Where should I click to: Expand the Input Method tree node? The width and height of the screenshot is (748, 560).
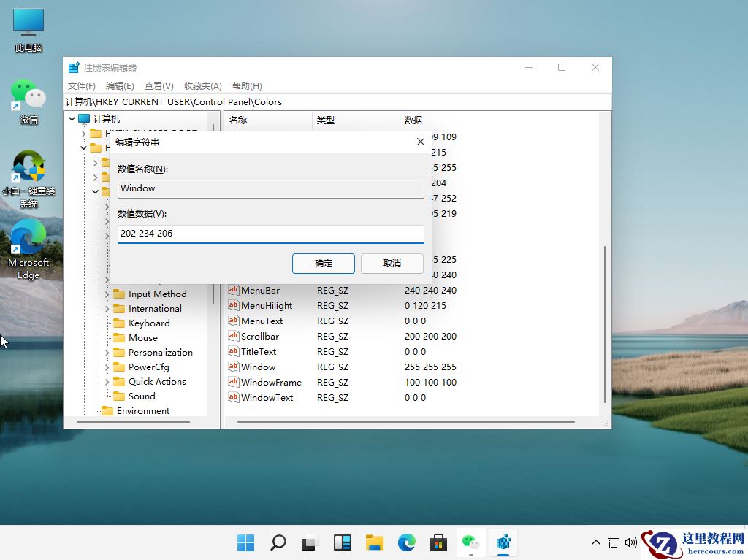tap(107, 294)
